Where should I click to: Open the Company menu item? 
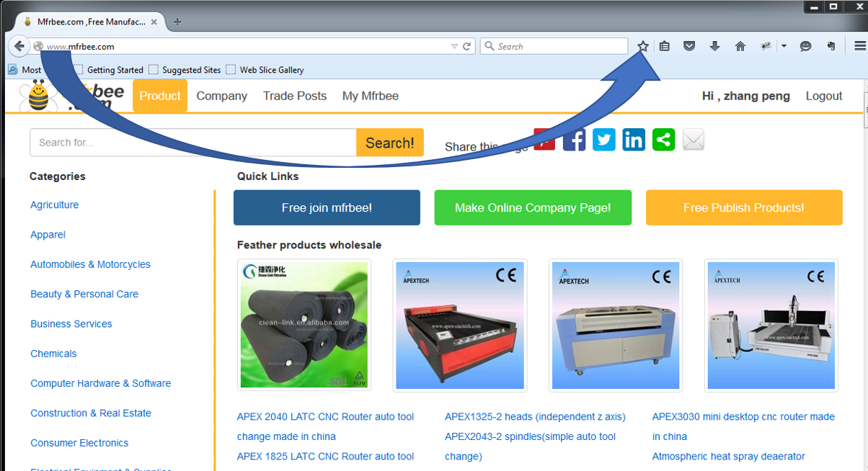(x=222, y=96)
